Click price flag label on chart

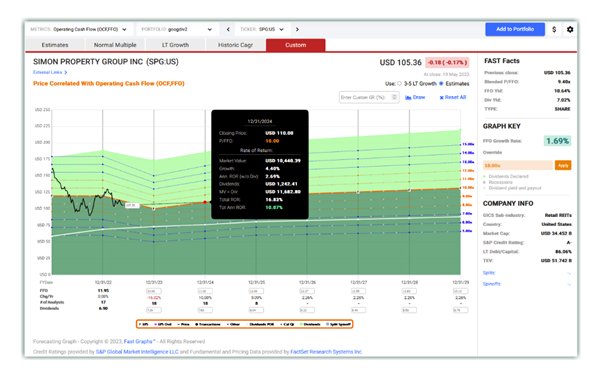pos(132,205)
